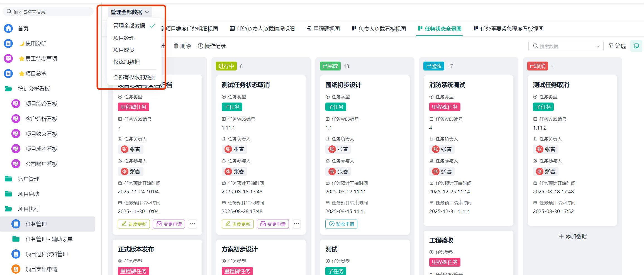Click 变更申请 on 测试任务状态取消 card
Screen dimensions: 644x275
pyautogui.click(x=273, y=224)
